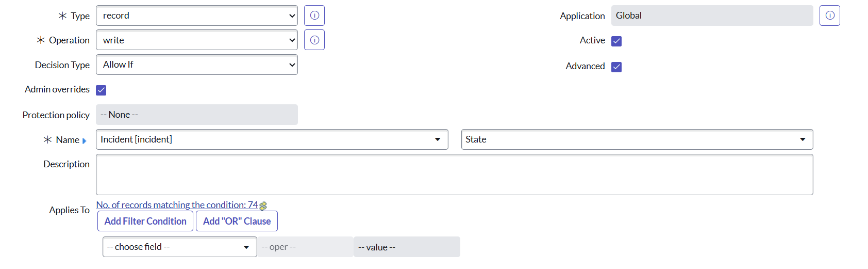
Task: Click the Application Global read-only field
Action: tap(711, 15)
